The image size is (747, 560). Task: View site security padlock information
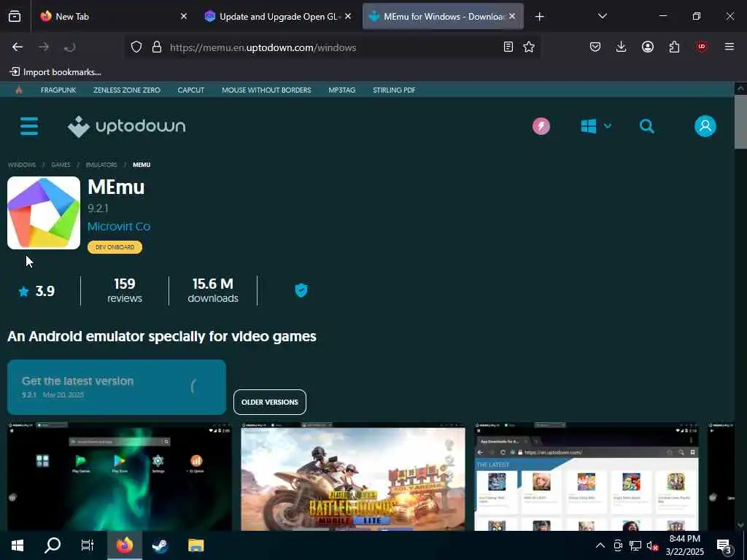157,47
